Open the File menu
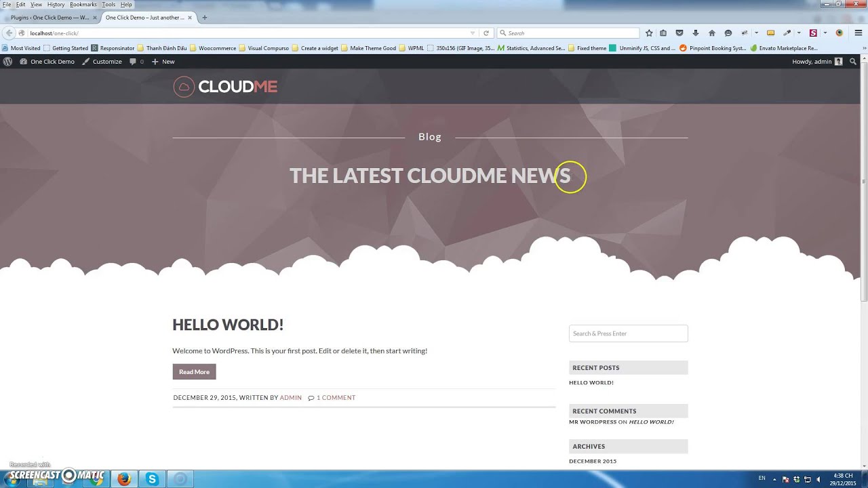Screen dimensions: 868x488 tap(7, 4)
